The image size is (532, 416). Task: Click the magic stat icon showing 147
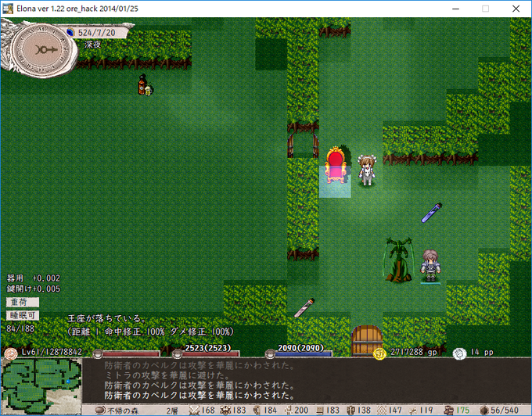coord(382,411)
